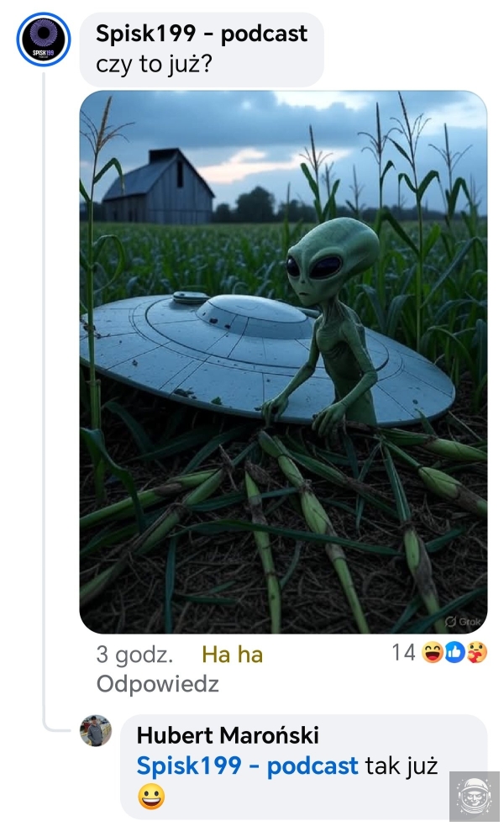Open the Spisk199 podcast profile picture
The width and height of the screenshot is (504, 826).
(x=43, y=39)
